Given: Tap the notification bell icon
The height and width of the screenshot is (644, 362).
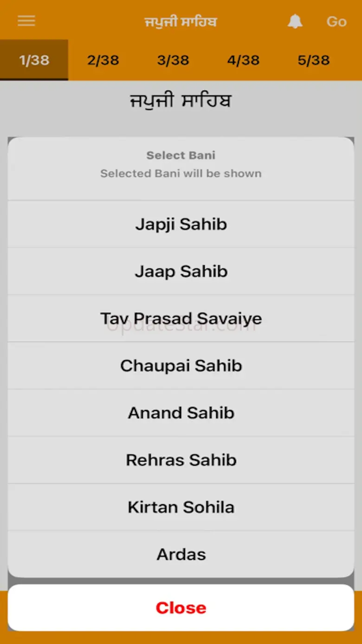Looking at the screenshot, I should coord(295,21).
